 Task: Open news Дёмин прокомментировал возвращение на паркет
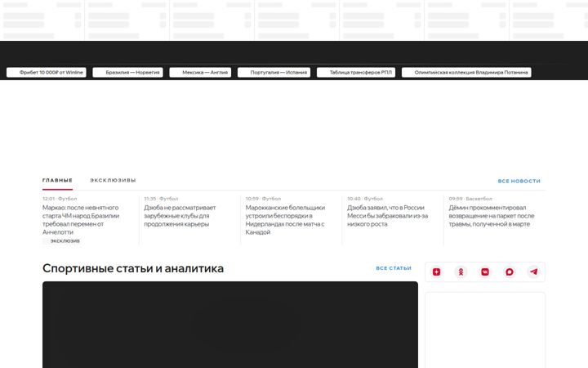(x=492, y=216)
